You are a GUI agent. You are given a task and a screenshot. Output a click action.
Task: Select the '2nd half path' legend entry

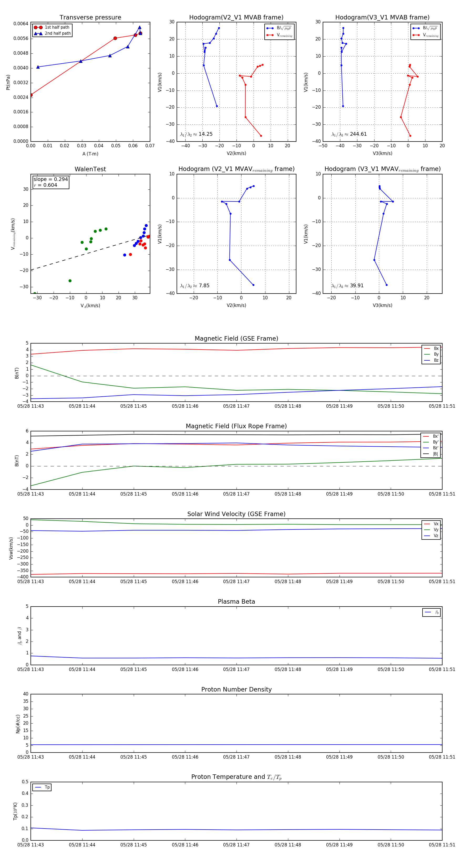[x=52, y=33]
